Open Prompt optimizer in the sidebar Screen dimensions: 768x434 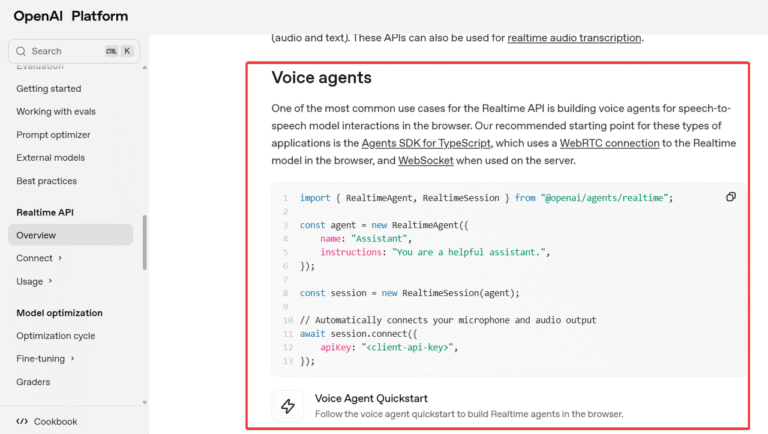point(53,135)
